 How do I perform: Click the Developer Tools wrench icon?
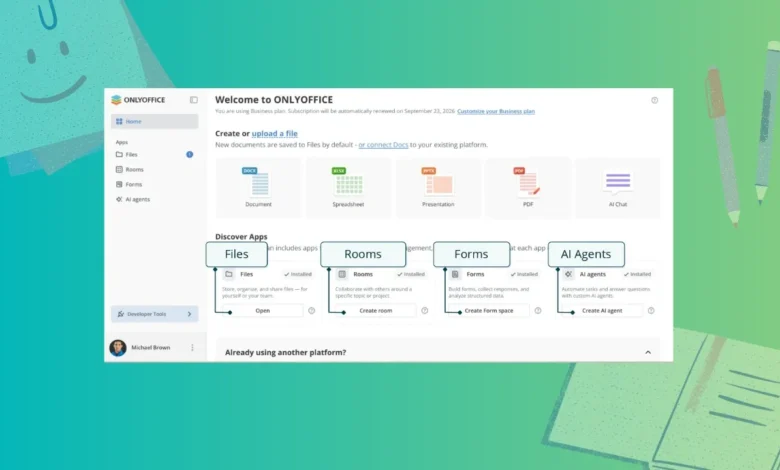point(120,314)
